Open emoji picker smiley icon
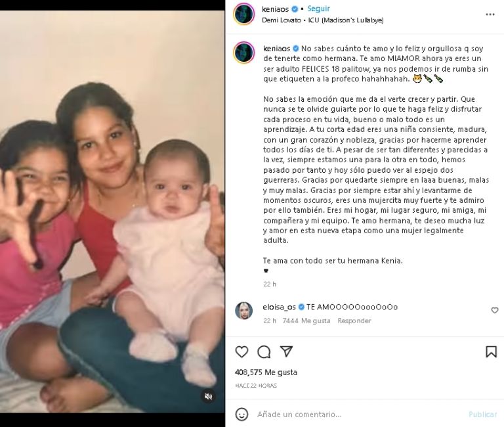The height and width of the screenshot is (427, 504). coord(241,415)
